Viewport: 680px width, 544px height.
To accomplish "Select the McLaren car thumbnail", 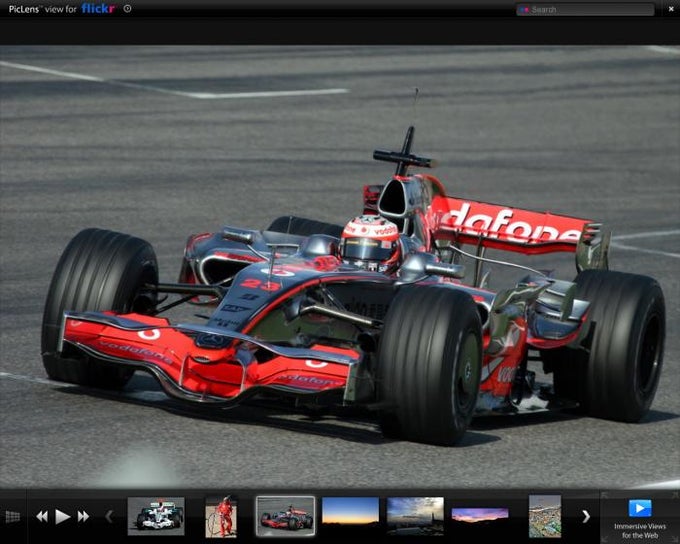I will [x=285, y=516].
